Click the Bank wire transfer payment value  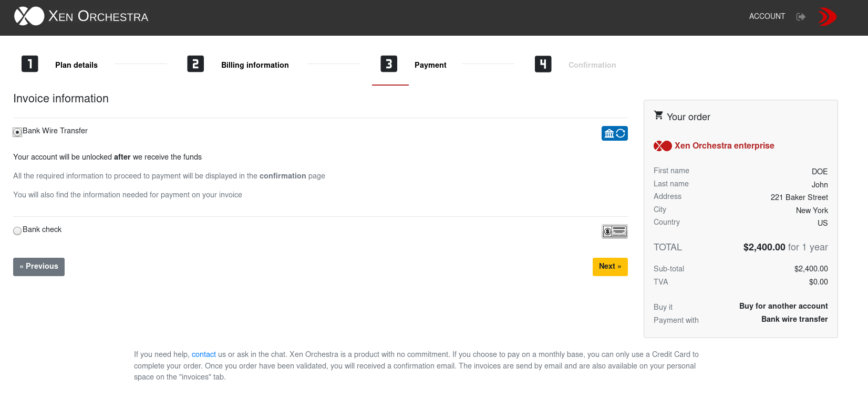[794, 319]
